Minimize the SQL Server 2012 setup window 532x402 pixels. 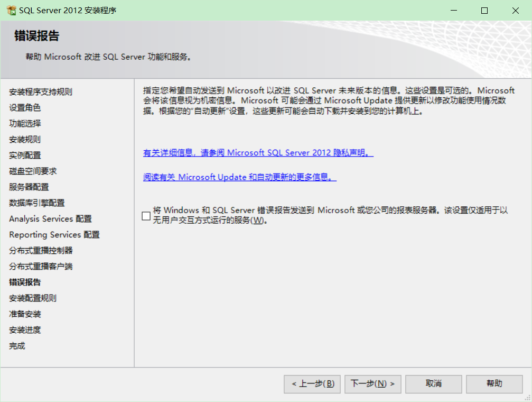coord(454,11)
